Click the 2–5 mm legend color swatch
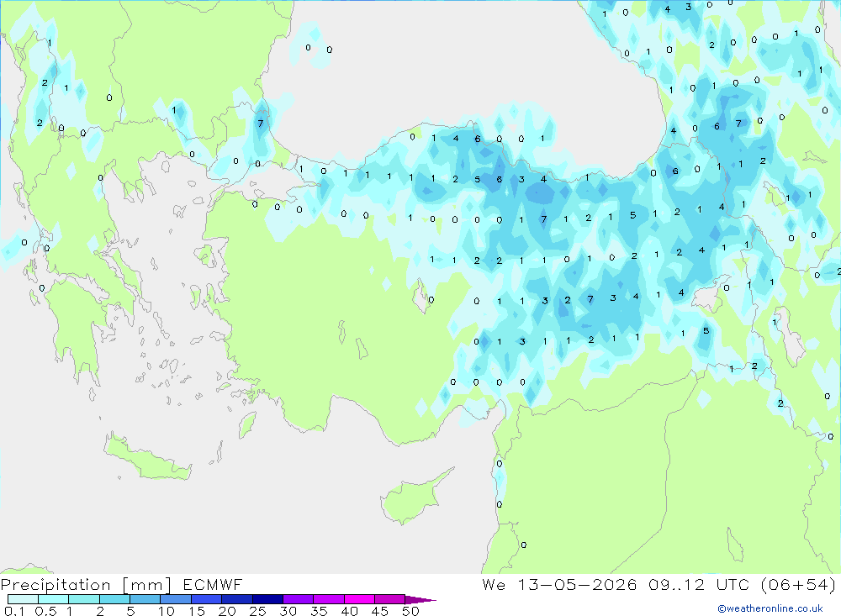Screen dimensions: 841x616 (x=114, y=599)
